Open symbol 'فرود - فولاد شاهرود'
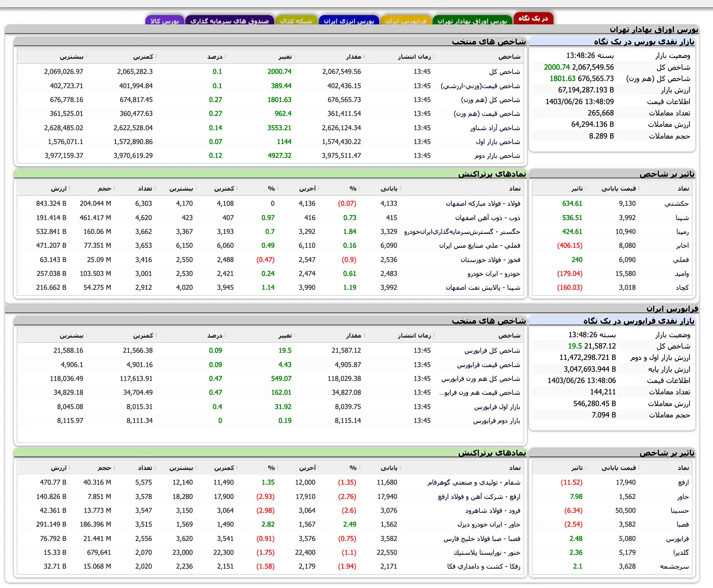 coord(493,511)
